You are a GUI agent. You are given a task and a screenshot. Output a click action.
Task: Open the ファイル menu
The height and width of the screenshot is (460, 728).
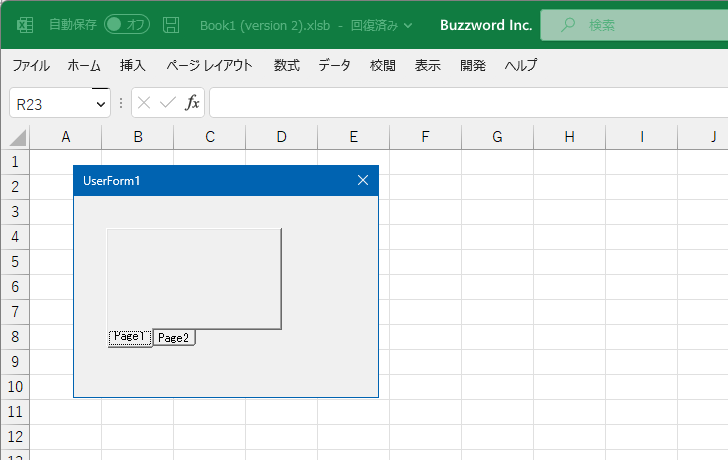click(31, 66)
